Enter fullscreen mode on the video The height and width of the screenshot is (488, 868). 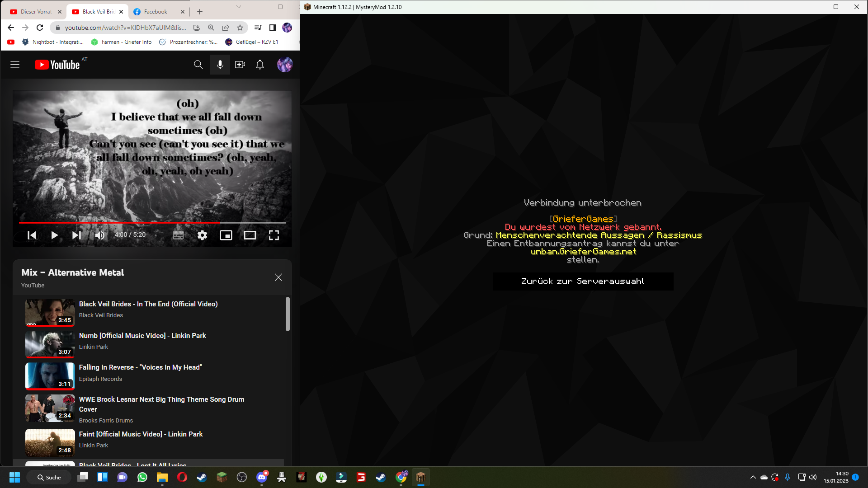tap(274, 235)
